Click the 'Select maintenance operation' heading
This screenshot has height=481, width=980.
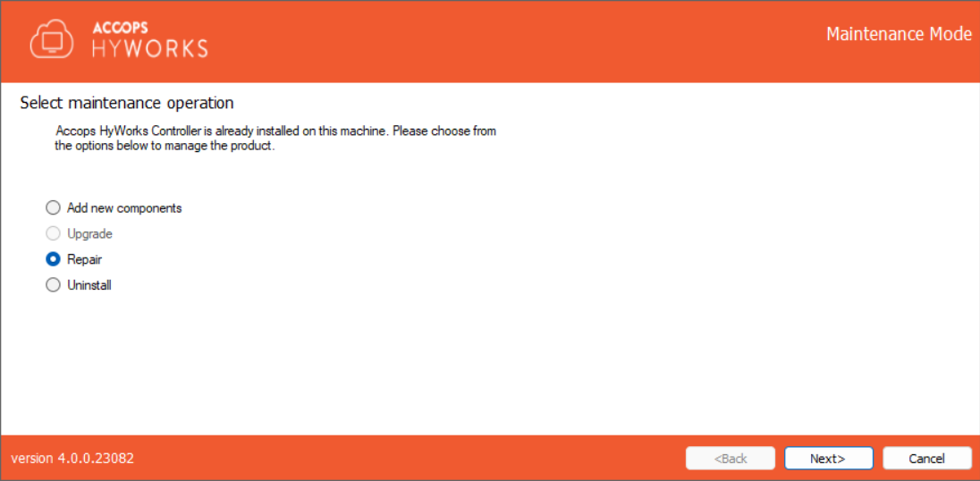127,102
